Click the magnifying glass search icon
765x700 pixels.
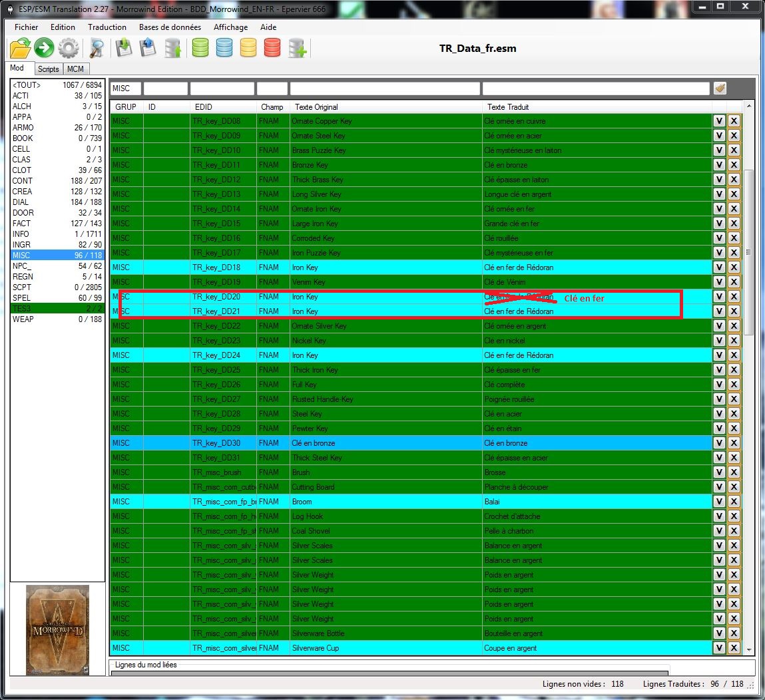[97, 48]
